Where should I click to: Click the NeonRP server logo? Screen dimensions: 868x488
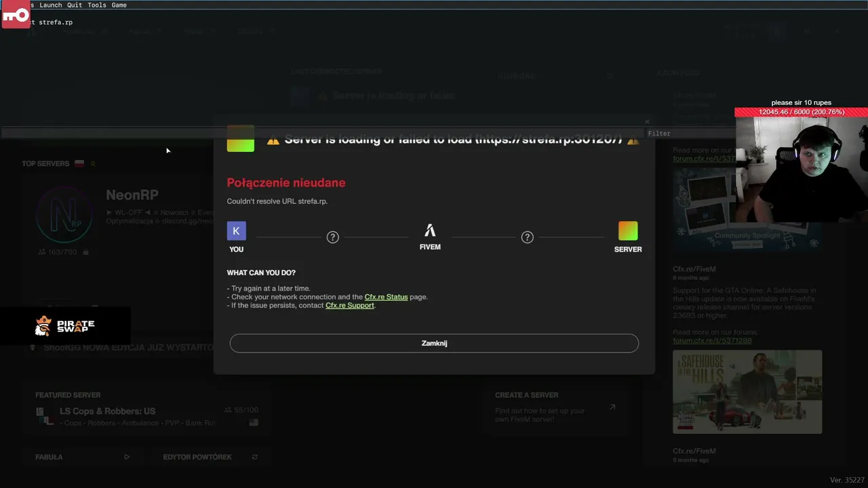pos(64,215)
